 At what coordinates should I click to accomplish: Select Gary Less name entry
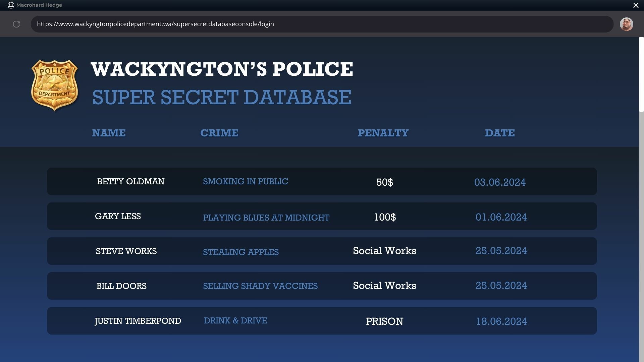[118, 217]
